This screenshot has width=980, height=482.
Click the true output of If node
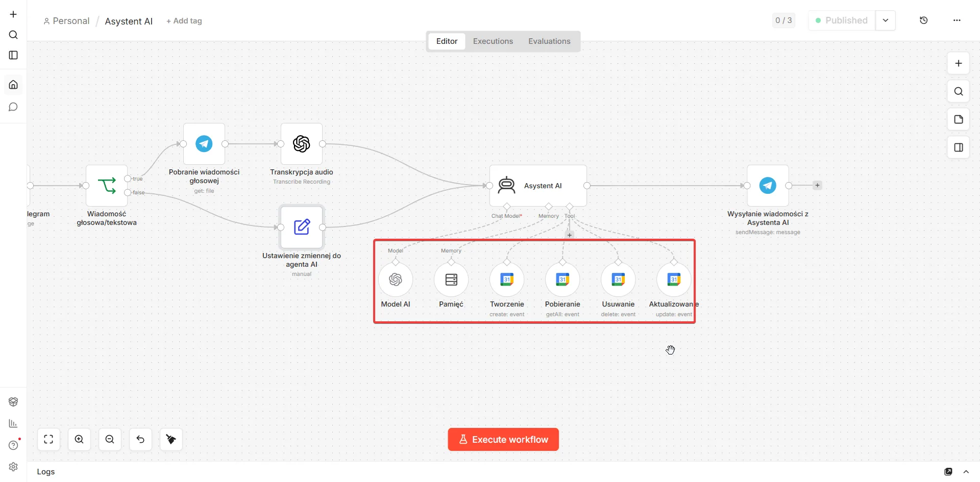click(x=128, y=179)
